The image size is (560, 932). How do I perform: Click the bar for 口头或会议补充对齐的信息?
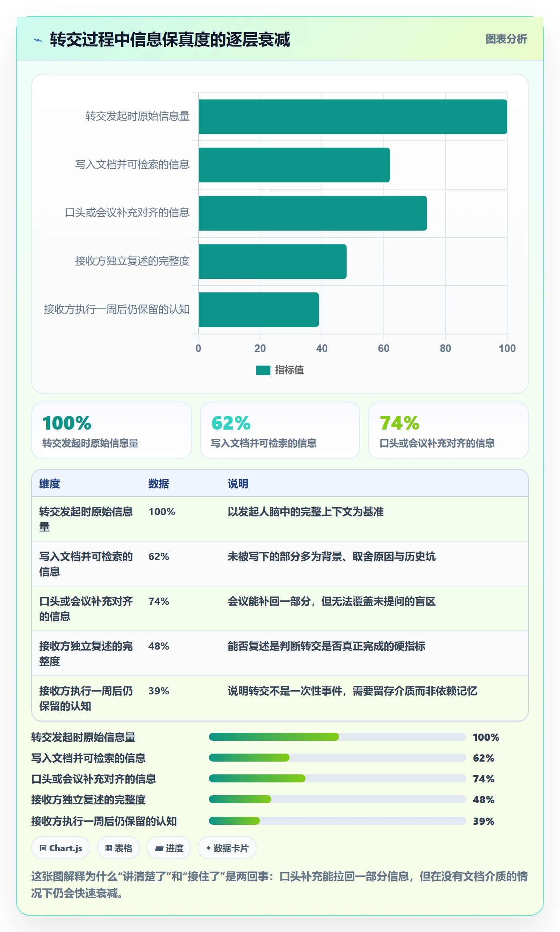coord(312,213)
